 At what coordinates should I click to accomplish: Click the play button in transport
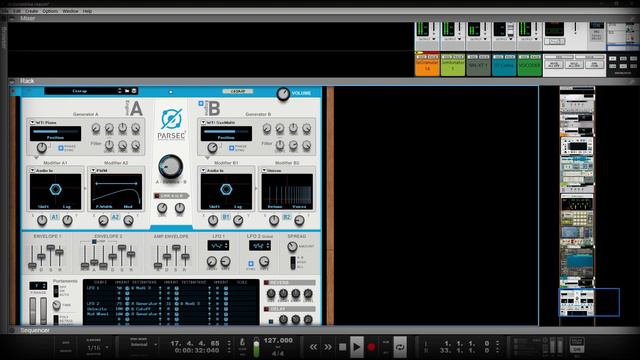[356, 347]
